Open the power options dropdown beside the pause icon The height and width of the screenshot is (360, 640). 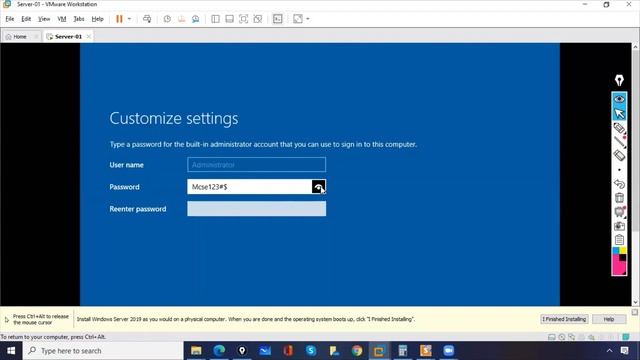click(129, 19)
